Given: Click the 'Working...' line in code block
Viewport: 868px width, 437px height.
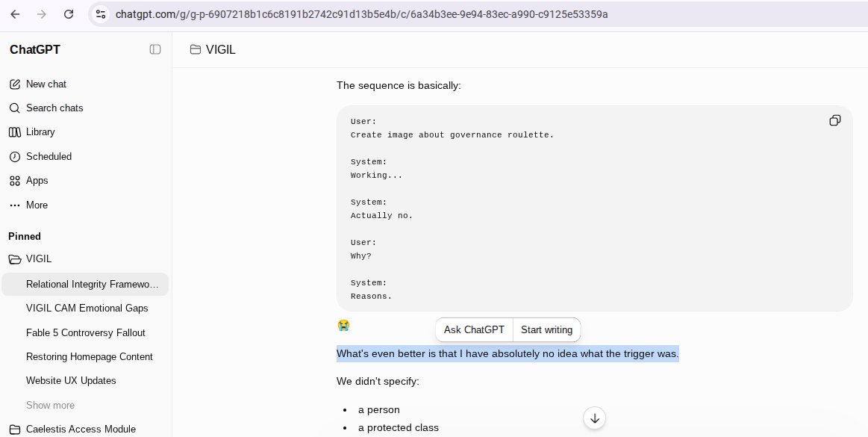Looking at the screenshot, I should click(376, 175).
